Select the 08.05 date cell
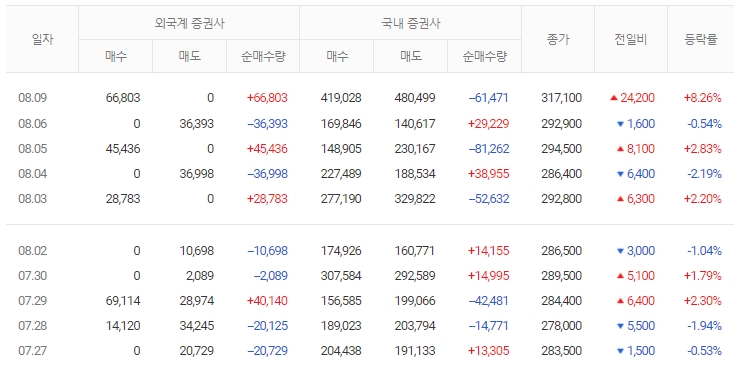The image size is (735, 374). [33, 149]
